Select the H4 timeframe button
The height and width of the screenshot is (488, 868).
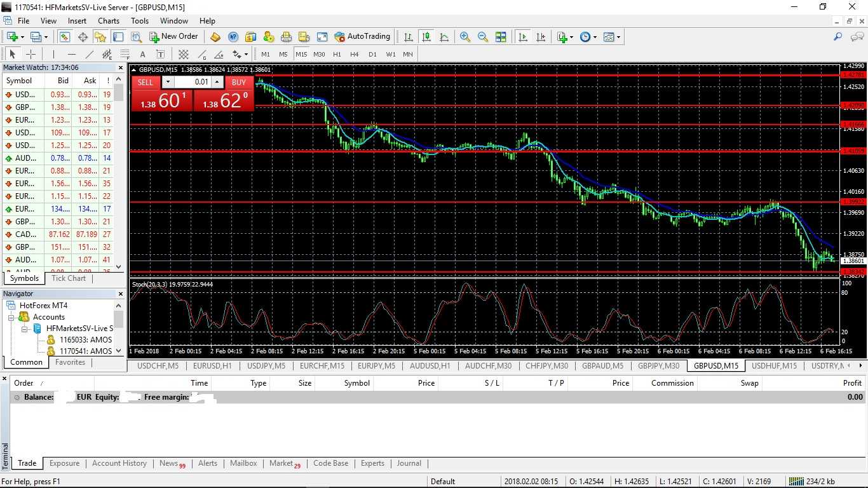click(355, 54)
